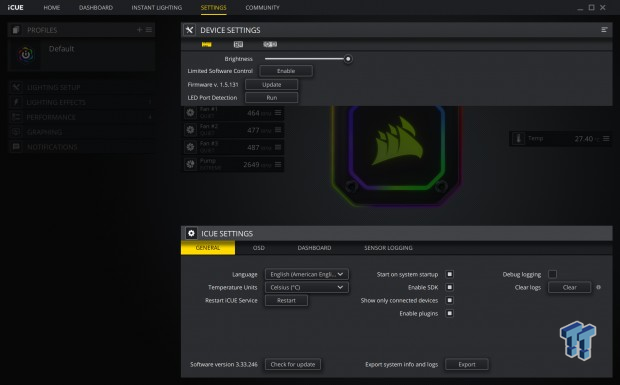Select the middle device icon in Device Settings

(238, 44)
